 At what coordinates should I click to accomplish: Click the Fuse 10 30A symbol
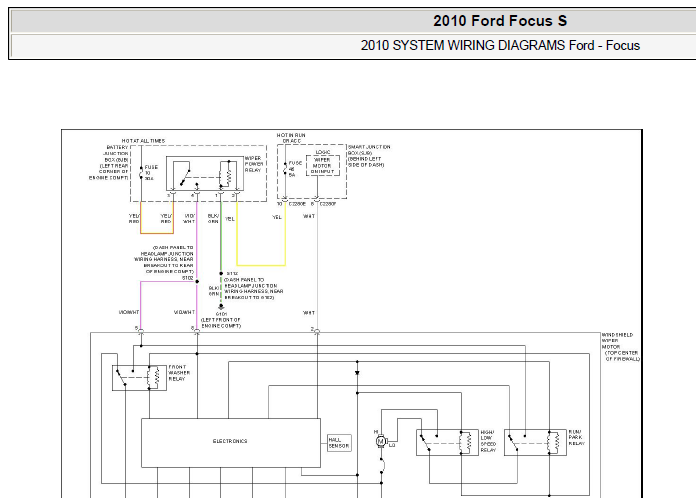point(142,173)
